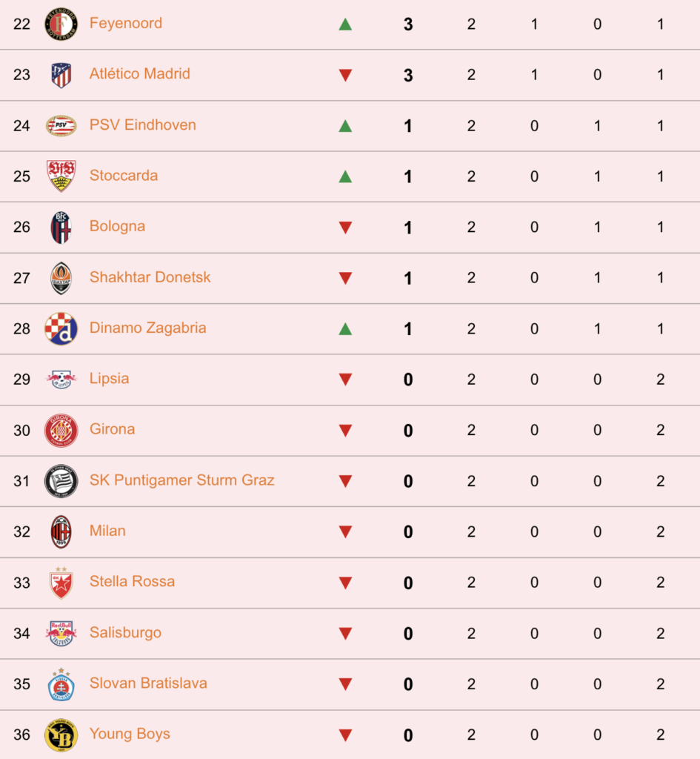Screen dimensions: 700x759
Task: Click the Dinamo Zagabria crest
Action: 61,328
